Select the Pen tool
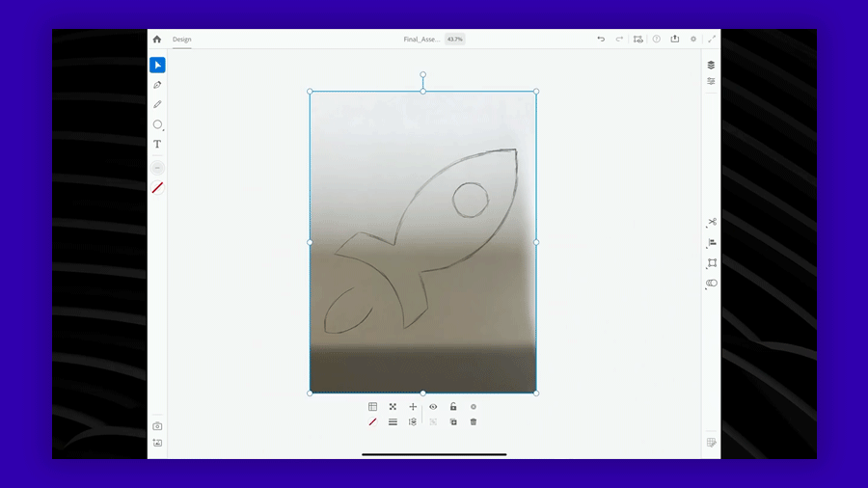 (157, 85)
